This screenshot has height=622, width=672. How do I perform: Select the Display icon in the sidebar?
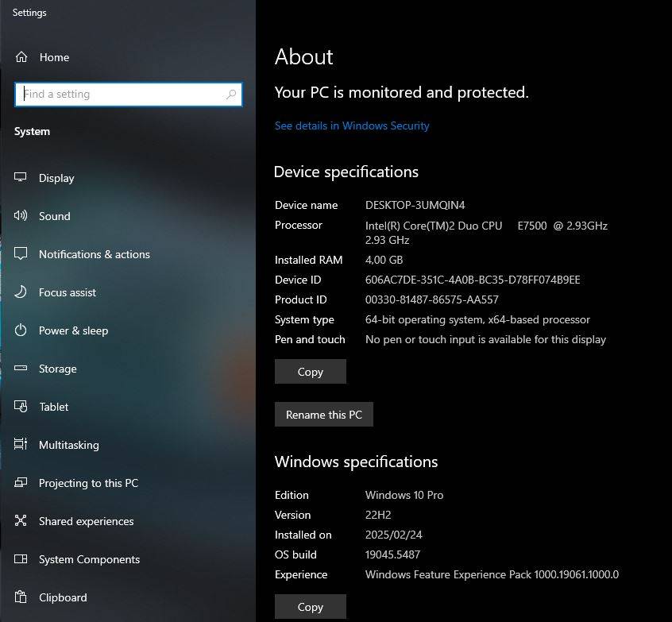(19, 178)
